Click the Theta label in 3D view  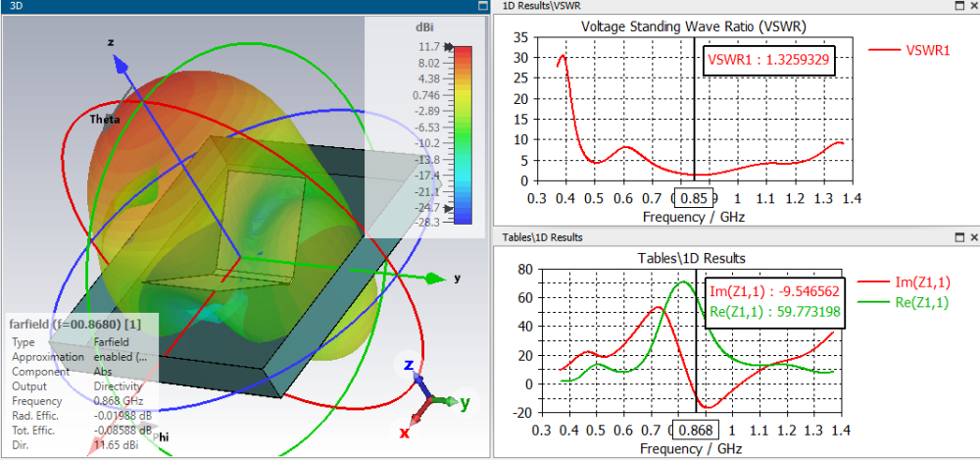click(x=105, y=120)
